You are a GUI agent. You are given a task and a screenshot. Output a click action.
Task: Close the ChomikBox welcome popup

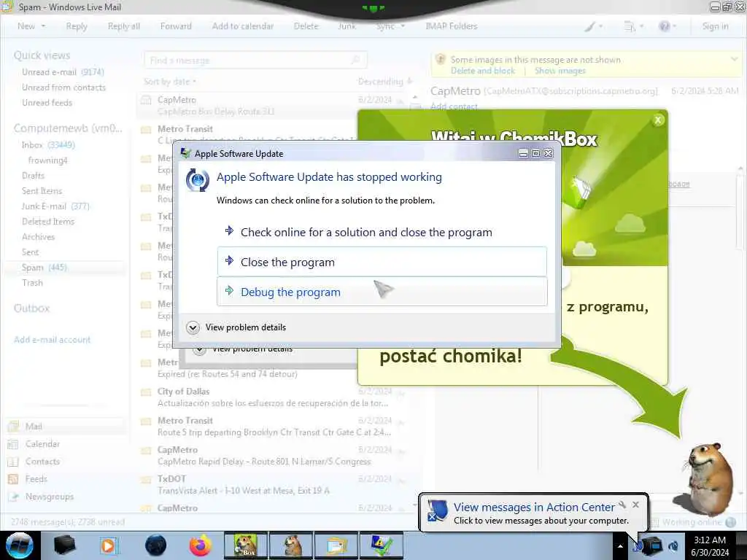click(x=658, y=120)
